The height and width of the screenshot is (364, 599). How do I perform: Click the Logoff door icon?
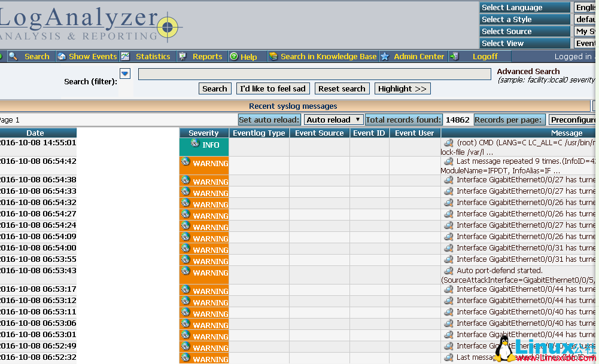(x=455, y=56)
